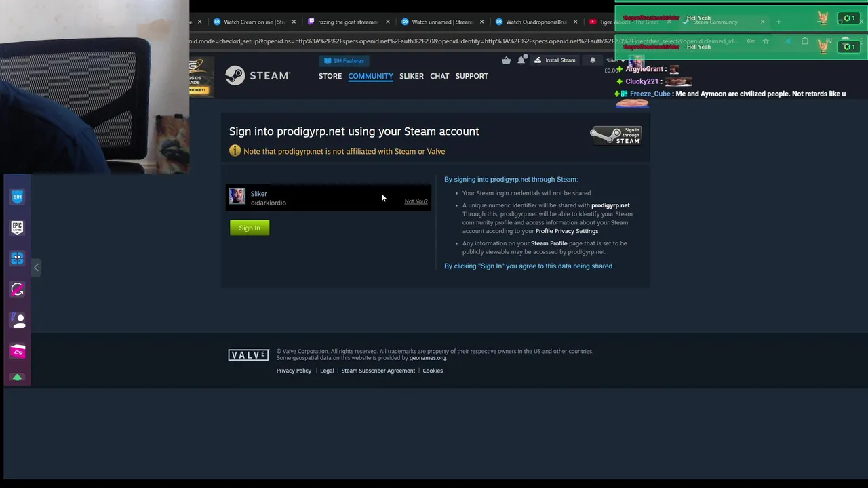Screen dimensions: 868x488
Task: Click the ArgyleGrant chat username
Action: pyautogui.click(x=644, y=69)
